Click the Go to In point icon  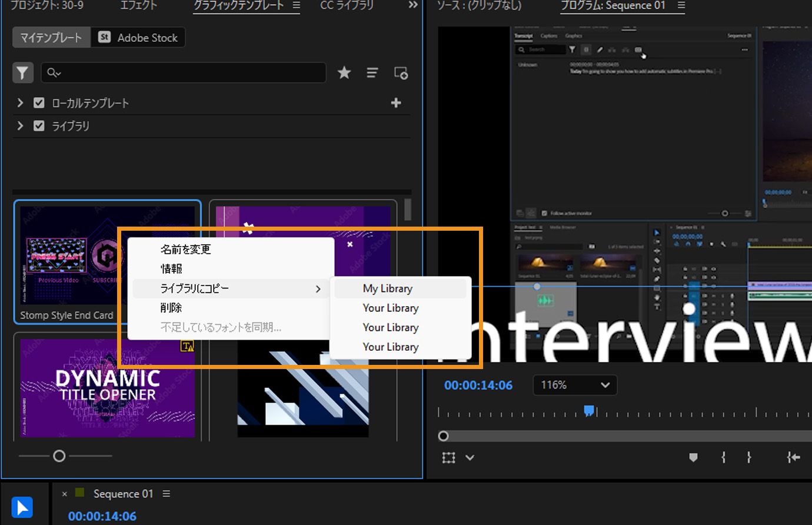click(x=793, y=457)
